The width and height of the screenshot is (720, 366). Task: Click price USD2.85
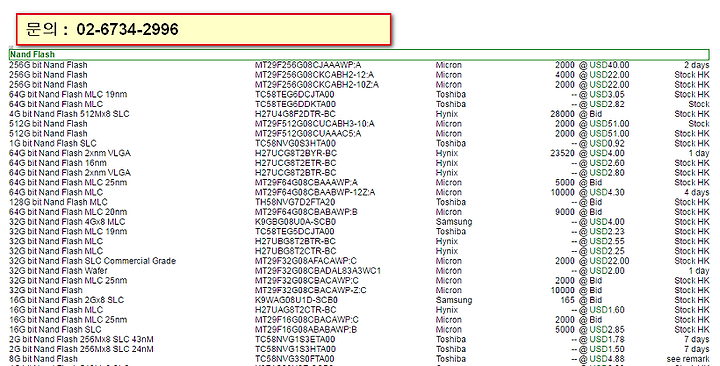(x=607, y=330)
